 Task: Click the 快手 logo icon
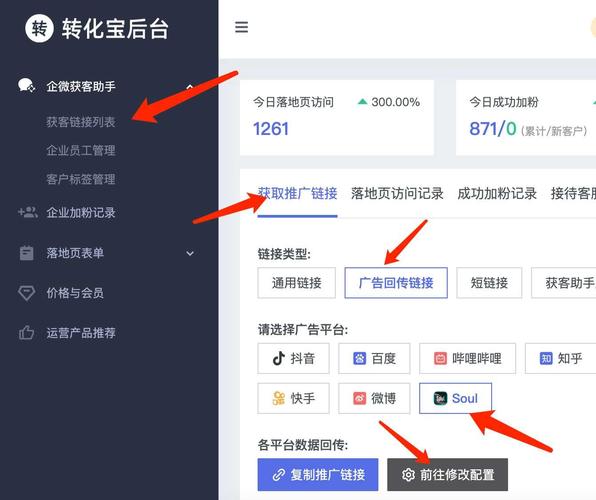click(x=279, y=398)
